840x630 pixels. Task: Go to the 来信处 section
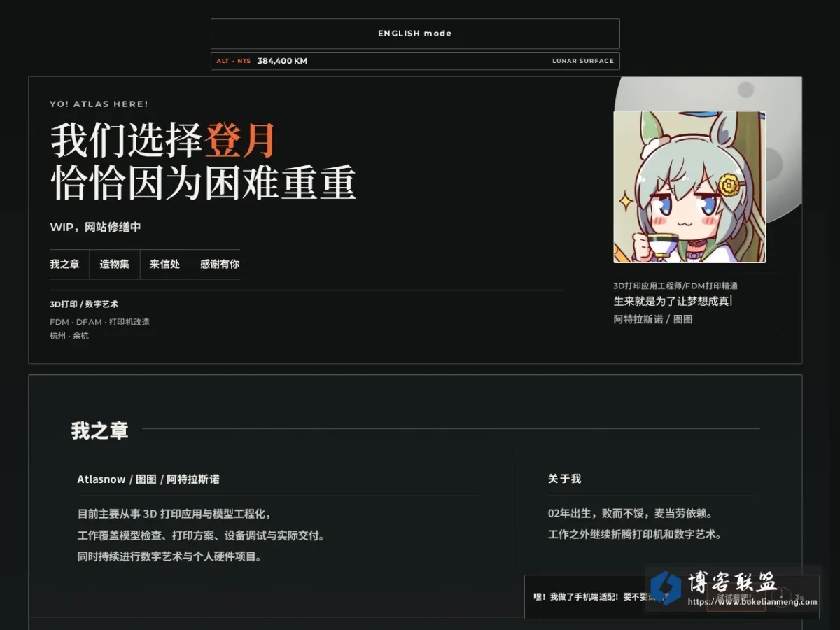click(165, 265)
